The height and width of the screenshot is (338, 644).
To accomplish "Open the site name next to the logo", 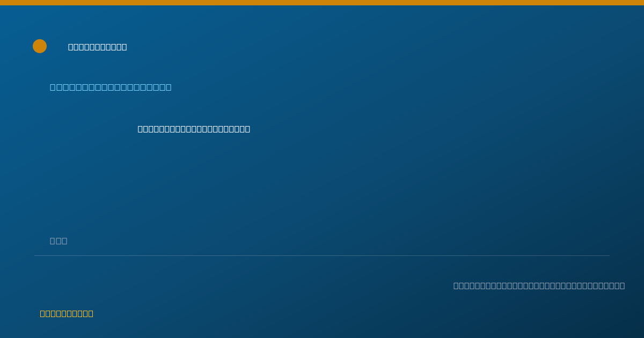I will click(97, 47).
